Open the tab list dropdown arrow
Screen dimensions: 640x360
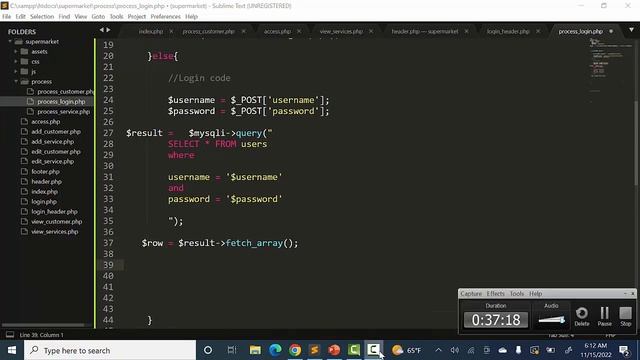tap(631, 30)
